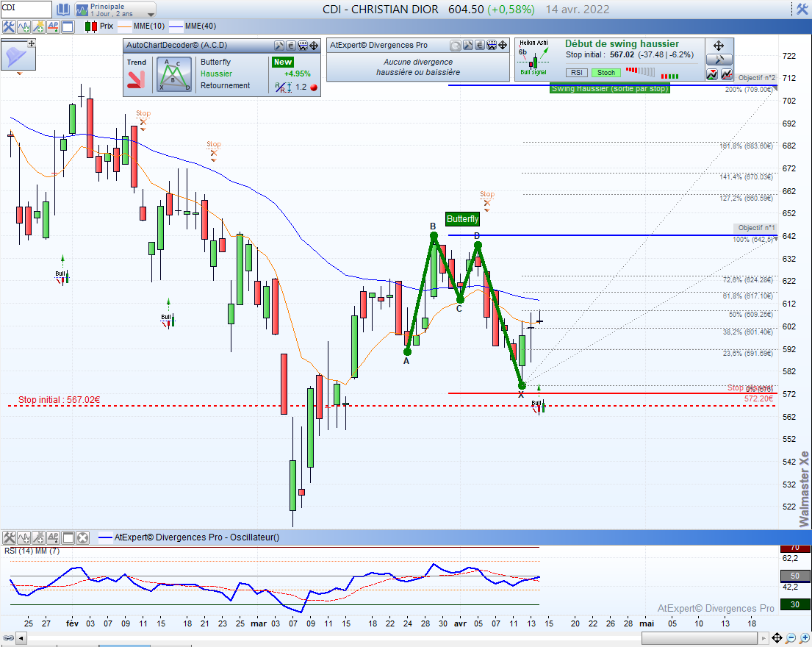Expand the orange triangle under alert bell

[x=20, y=74]
